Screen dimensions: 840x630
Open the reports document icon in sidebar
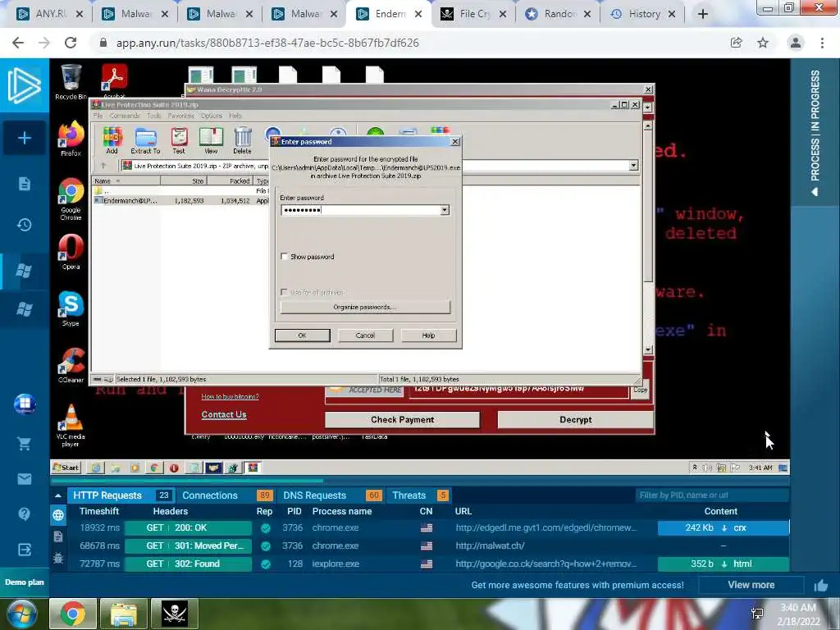(24, 184)
